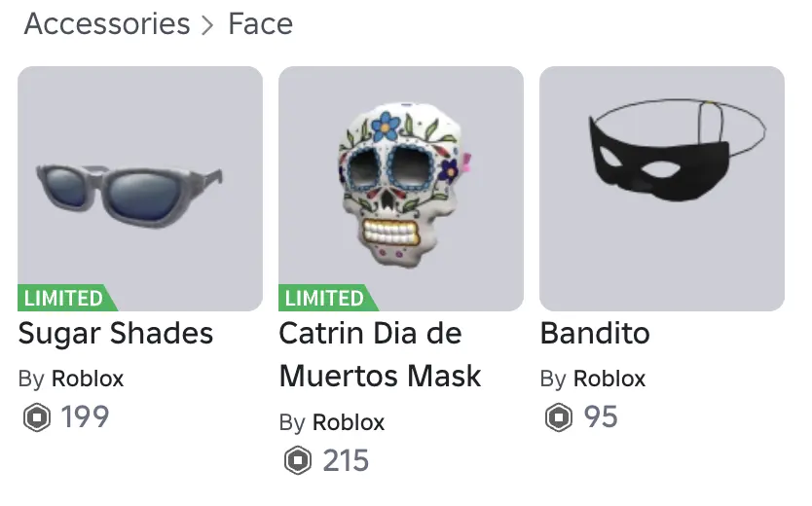Visit Roblox creator link under Sugar Shades
This screenshot has height=506, width=812.
click(x=88, y=379)
